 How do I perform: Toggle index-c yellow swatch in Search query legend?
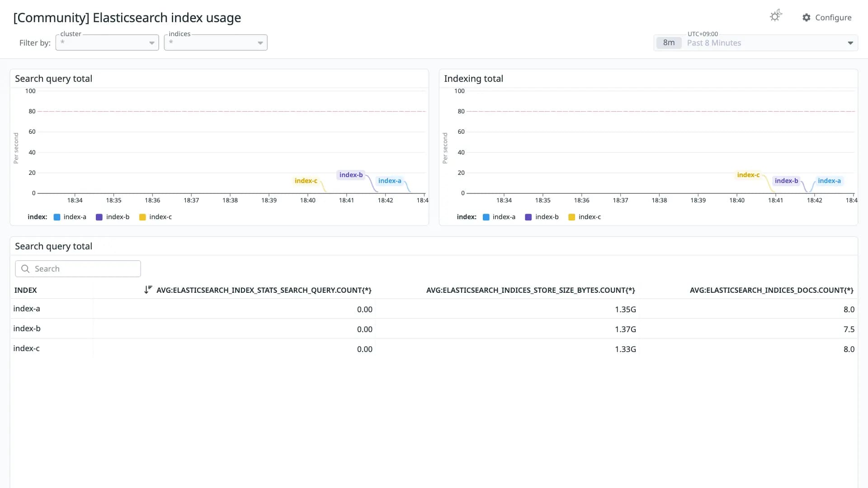pyautogui.click(x=142, y=217)
